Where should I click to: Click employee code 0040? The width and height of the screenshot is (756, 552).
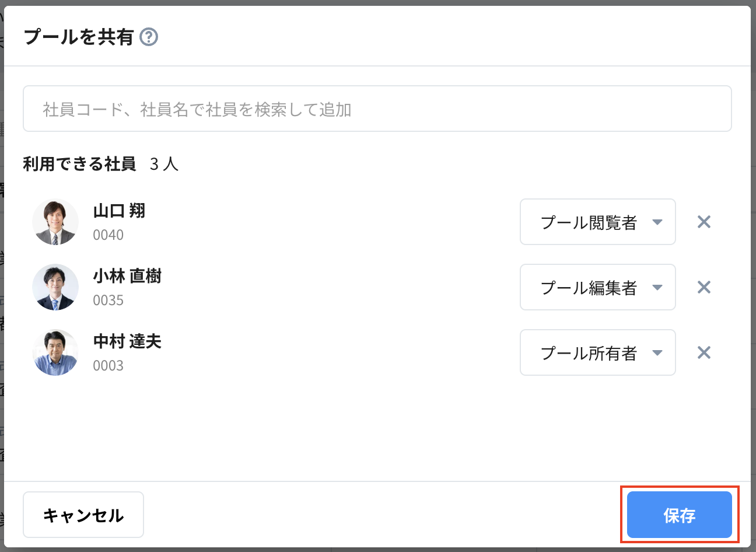click(108, 235)
